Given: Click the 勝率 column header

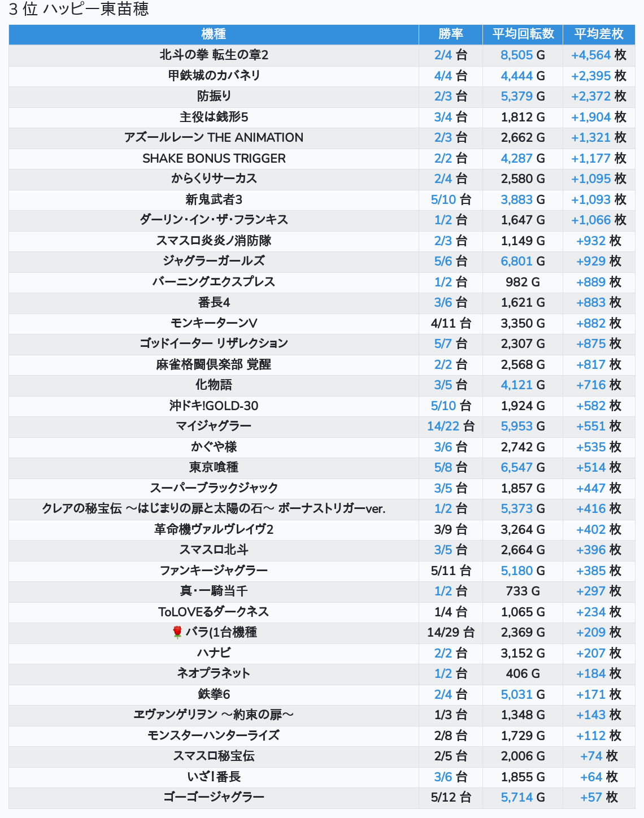Looking at the screenshot, I should 450,34.
